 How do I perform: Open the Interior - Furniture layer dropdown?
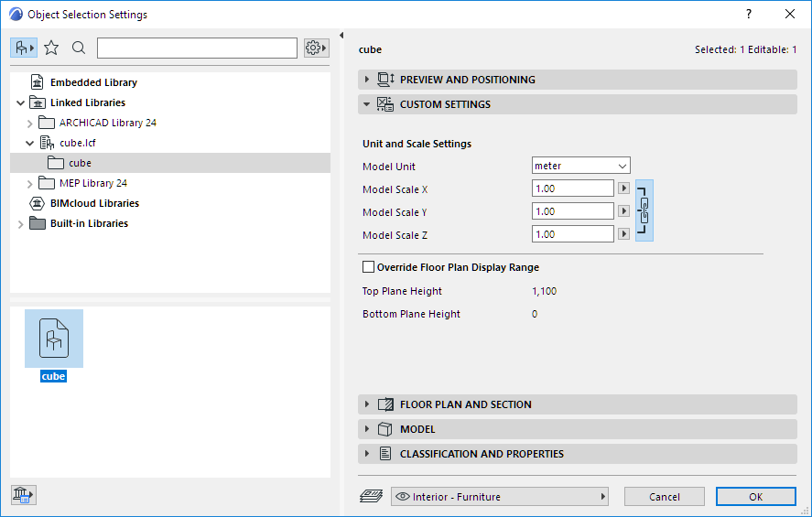(500, 497)
